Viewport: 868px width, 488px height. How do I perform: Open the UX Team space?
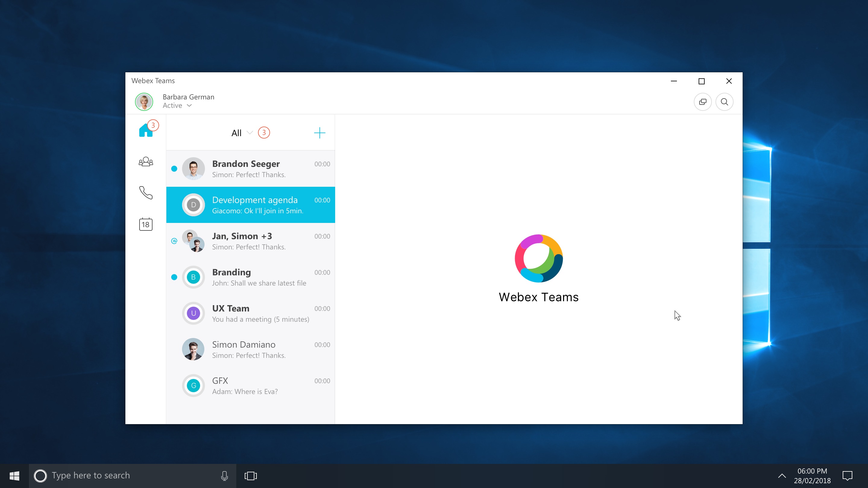pyautogui.click(x=250, y=313)
